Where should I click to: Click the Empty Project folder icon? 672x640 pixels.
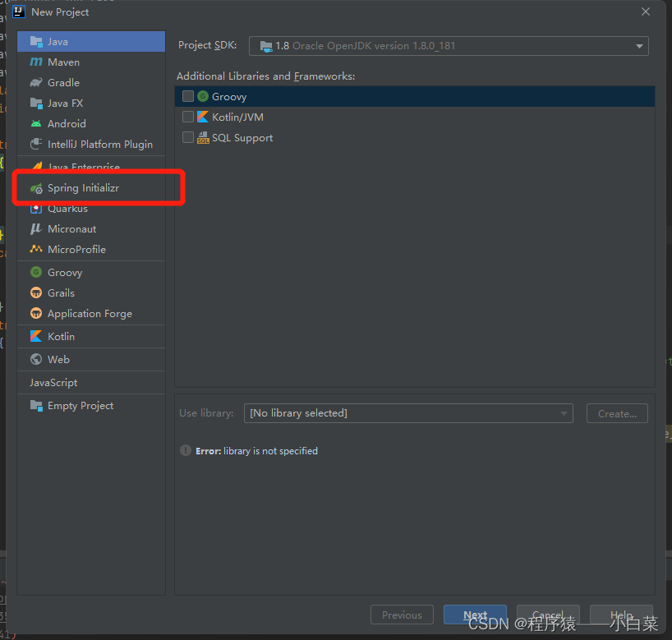click(36, 406)
